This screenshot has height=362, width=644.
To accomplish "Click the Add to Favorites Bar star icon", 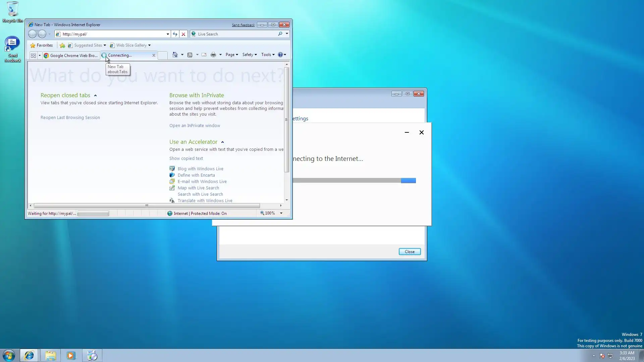I will coord(62,45).
